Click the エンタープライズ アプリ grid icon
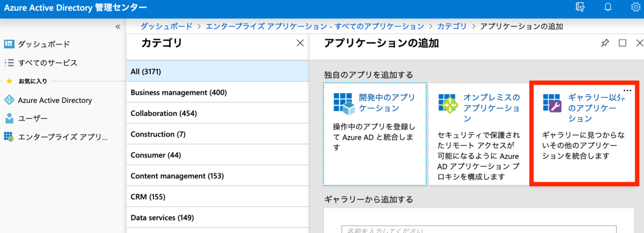 (9, 137)
